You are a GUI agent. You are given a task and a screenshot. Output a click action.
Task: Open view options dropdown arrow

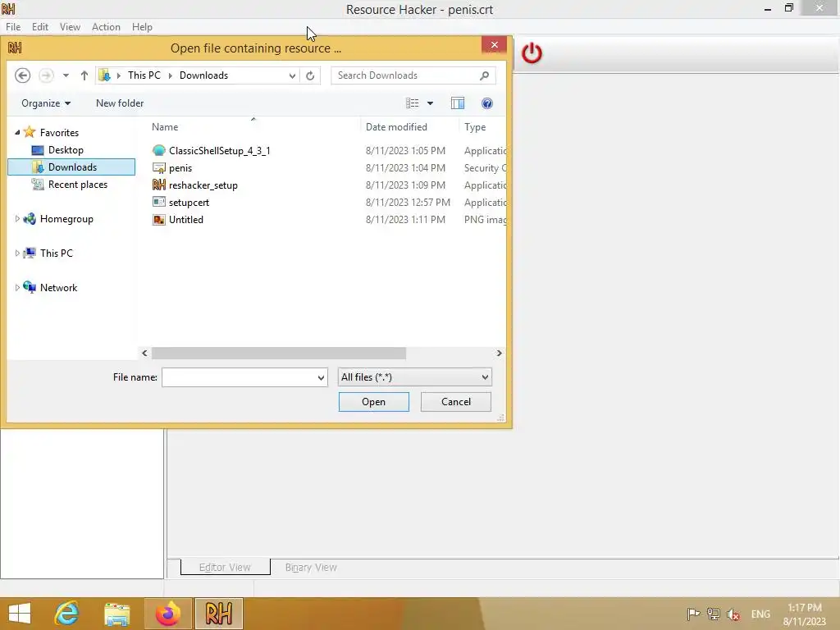tap(430, 103)
